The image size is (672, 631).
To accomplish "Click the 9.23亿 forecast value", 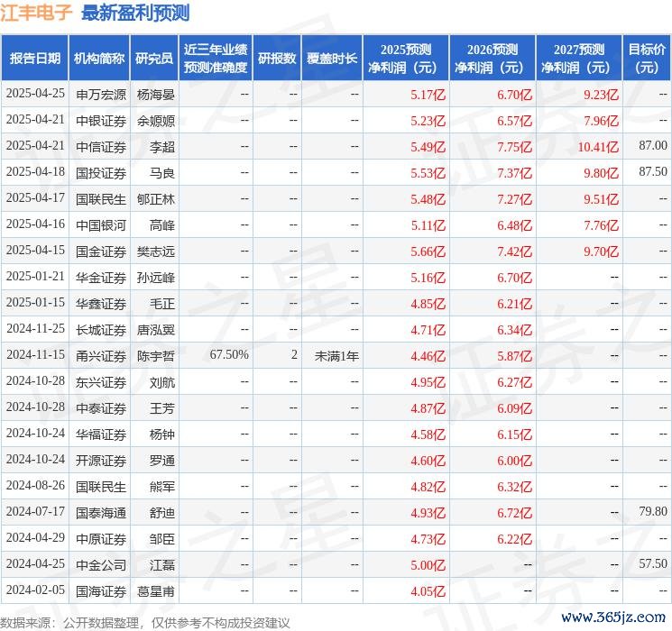I will [x=602, y=95].
